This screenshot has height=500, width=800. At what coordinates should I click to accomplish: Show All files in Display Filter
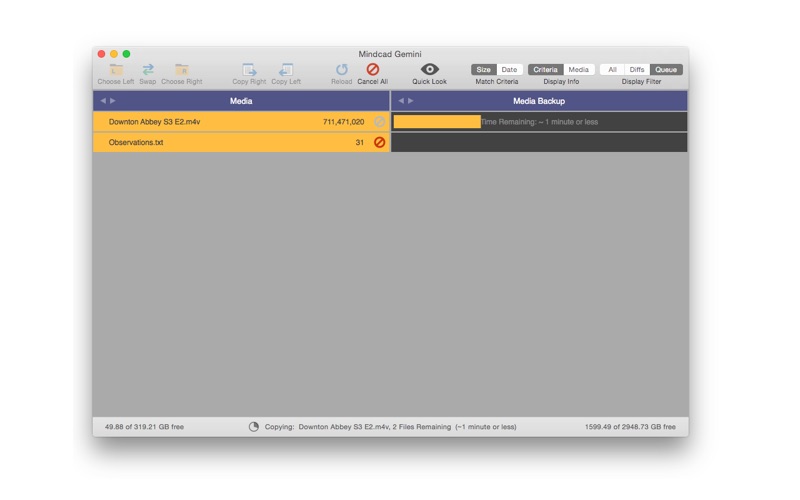612,69
